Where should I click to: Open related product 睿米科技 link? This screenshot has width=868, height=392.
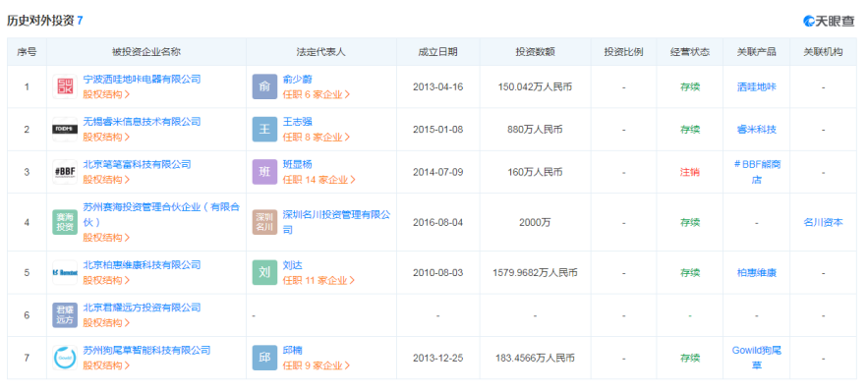[757, 130]
